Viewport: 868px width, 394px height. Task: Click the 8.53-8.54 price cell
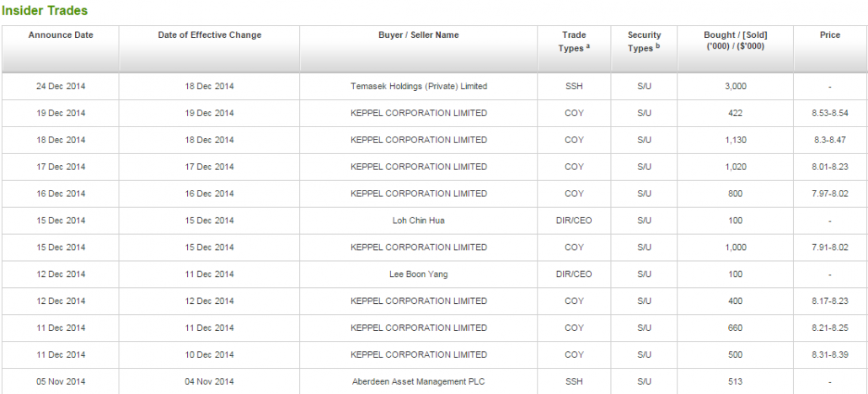click(x=830, y=114)
